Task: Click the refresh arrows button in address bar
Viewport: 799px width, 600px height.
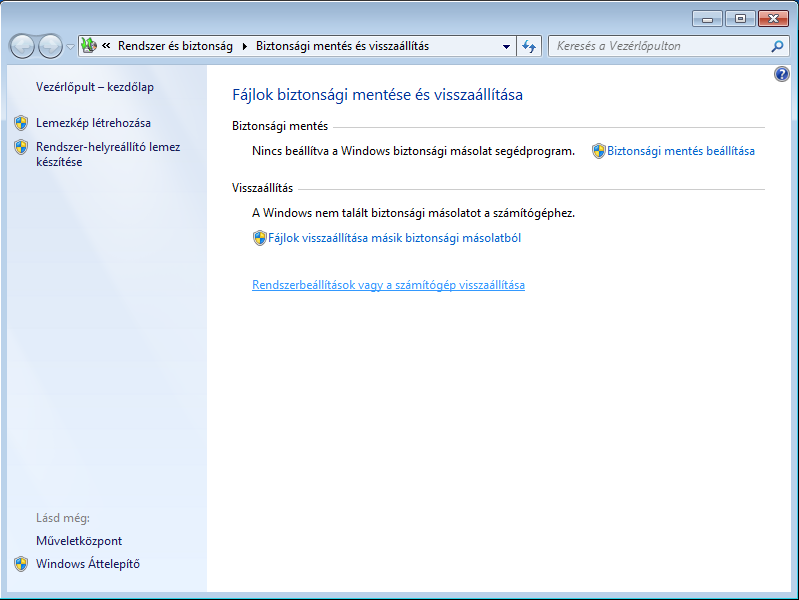Action: 529,46
